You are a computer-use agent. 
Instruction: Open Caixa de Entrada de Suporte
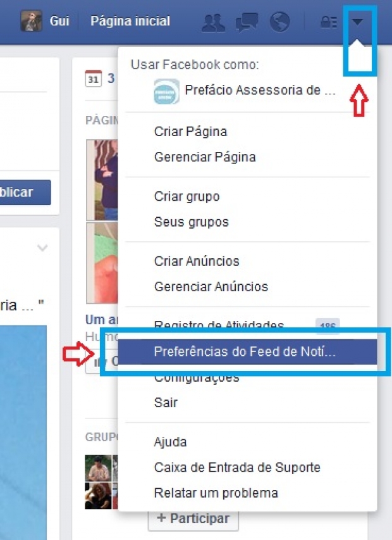pyautogui.click(x=237, y=467)
